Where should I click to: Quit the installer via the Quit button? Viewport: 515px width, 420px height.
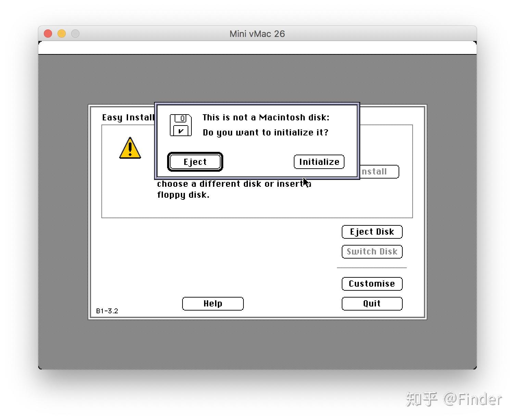click(372, 303)
